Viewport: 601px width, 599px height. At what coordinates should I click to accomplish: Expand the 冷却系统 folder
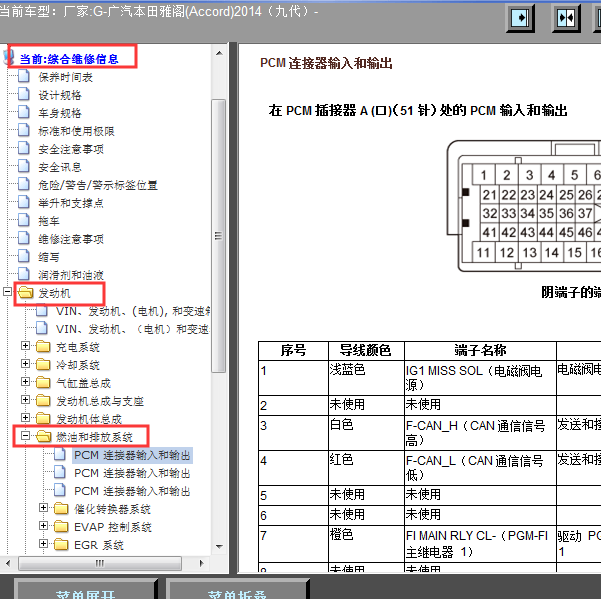(25, 363)
